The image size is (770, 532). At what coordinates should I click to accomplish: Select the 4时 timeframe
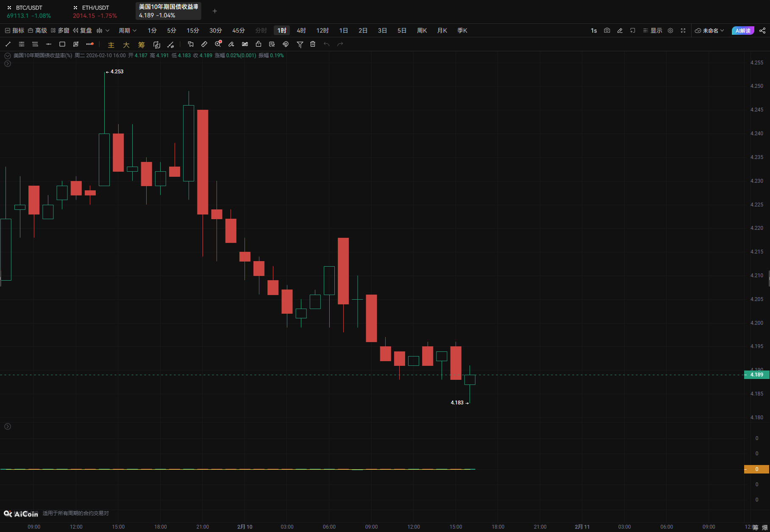301,31
